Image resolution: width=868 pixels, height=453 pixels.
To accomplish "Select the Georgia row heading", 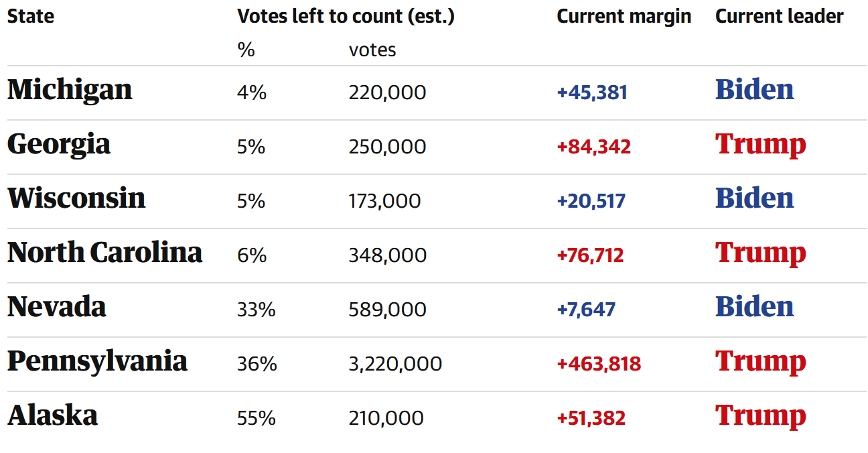I will pos(59,145).
